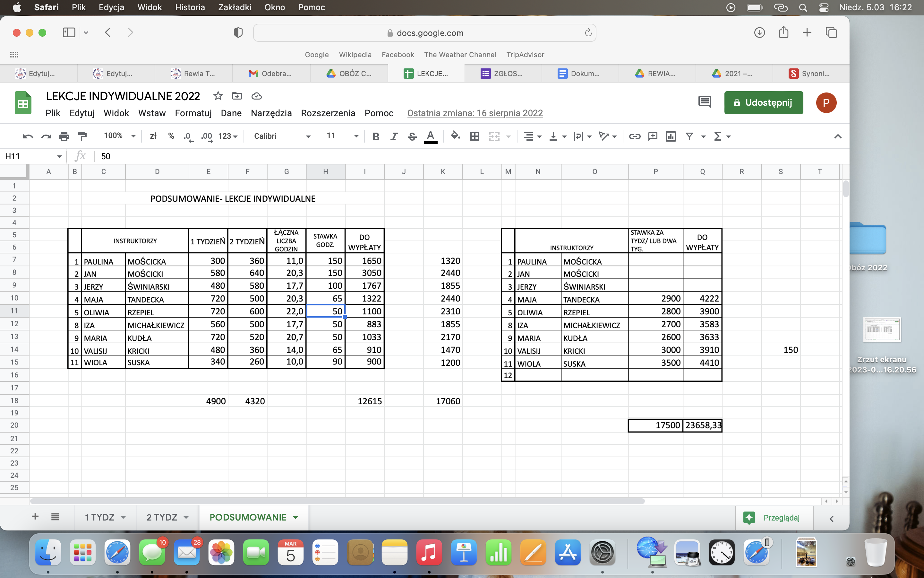This screenshot has width=924, height=578.
Task: Open text wrapping dropdown
Action: (583, 136)
